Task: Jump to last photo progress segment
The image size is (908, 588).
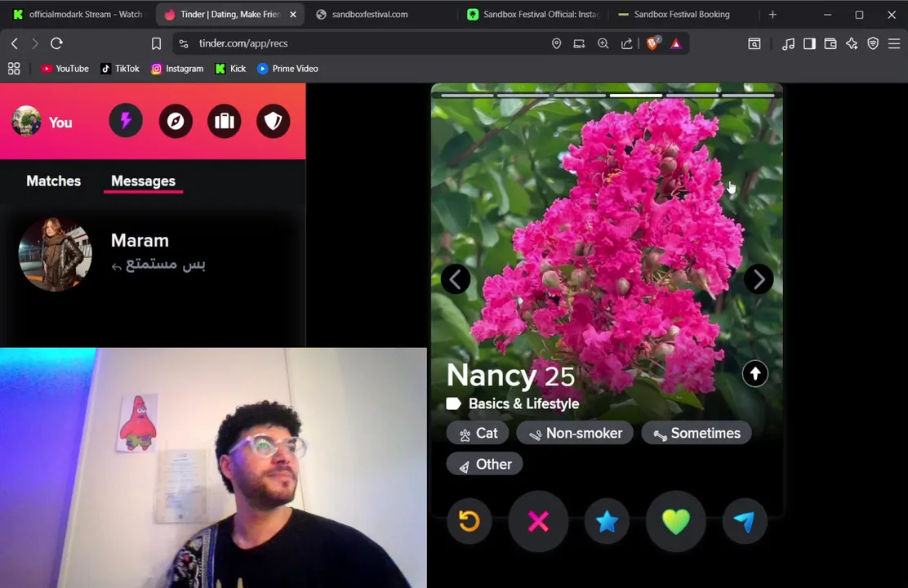Action: pos(748,95)
